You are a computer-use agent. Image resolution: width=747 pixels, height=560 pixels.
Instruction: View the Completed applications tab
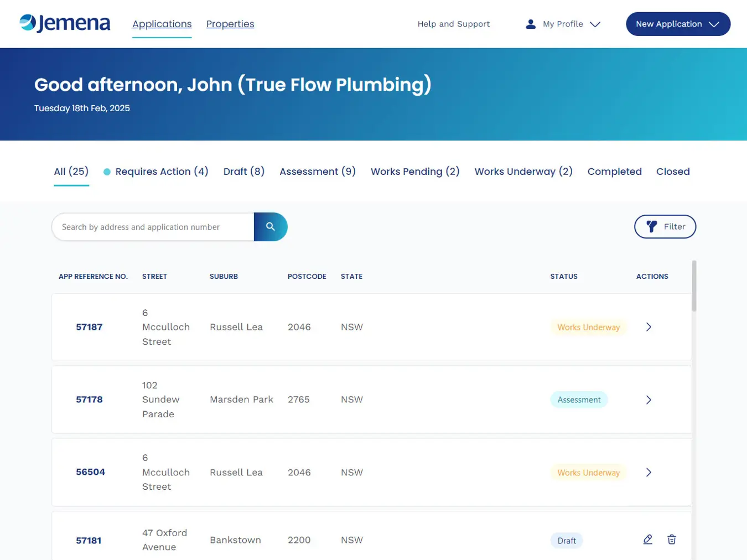coord(614,172)
